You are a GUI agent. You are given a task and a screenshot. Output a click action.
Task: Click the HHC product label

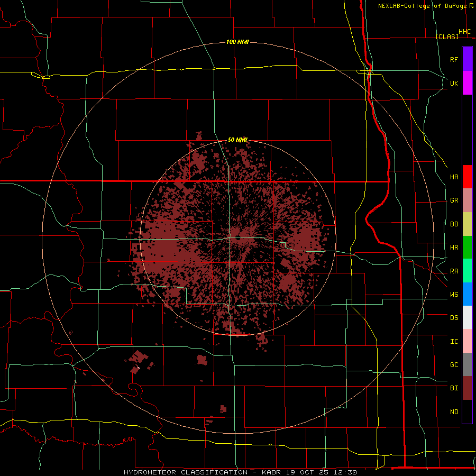pyautogui.click(x=464, y=32)
